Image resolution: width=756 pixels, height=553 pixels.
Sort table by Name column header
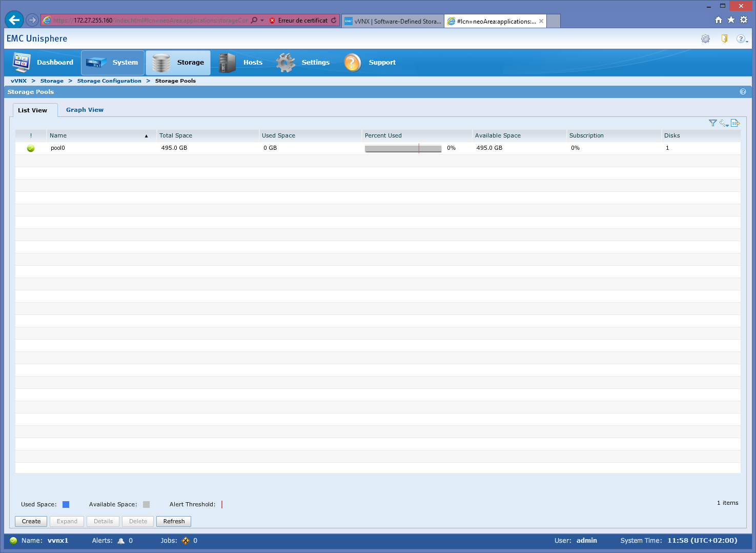pos(97,135)
